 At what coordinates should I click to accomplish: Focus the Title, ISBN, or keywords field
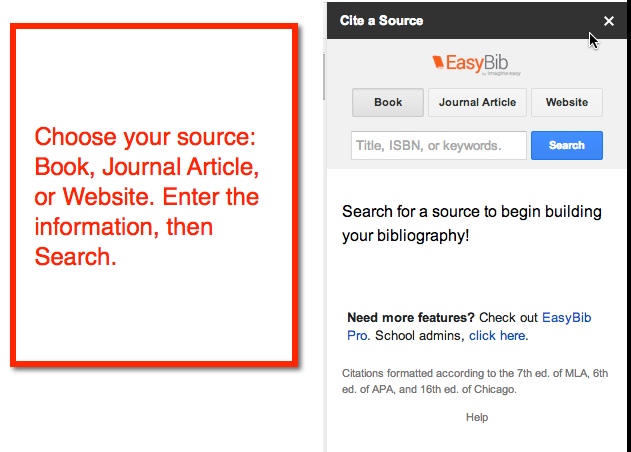(438, 145)
